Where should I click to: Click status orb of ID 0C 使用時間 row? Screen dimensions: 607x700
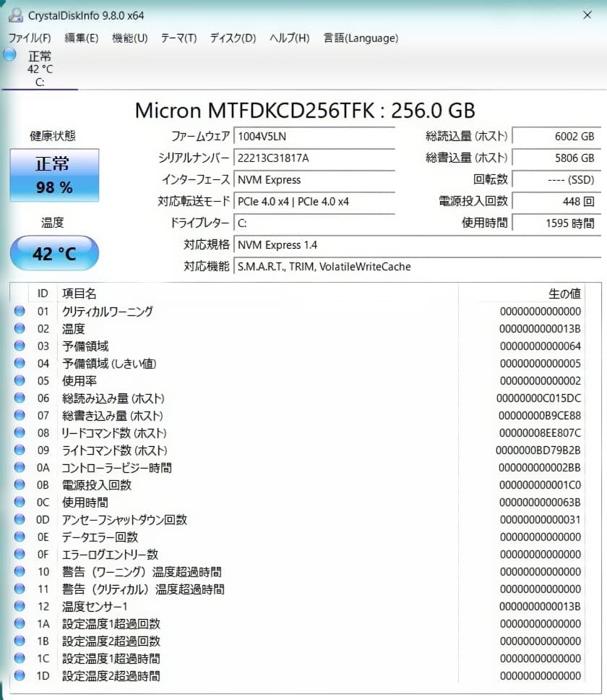[20, 503]
